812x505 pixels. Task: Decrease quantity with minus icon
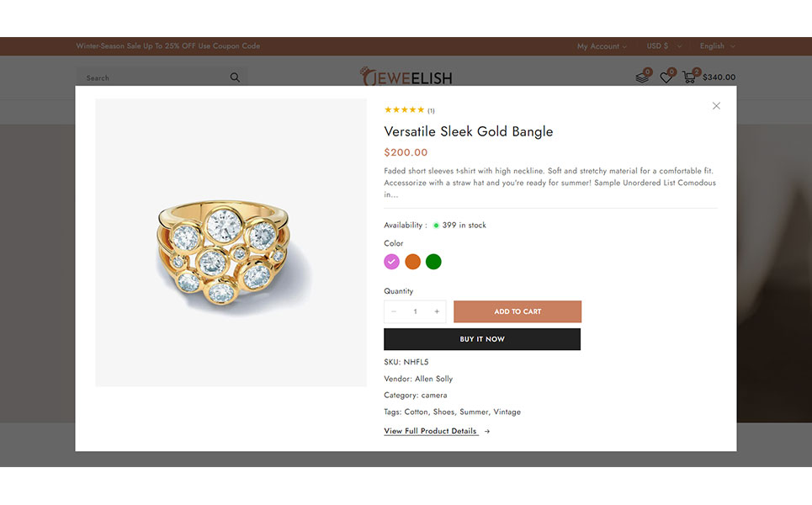[394, 312]
